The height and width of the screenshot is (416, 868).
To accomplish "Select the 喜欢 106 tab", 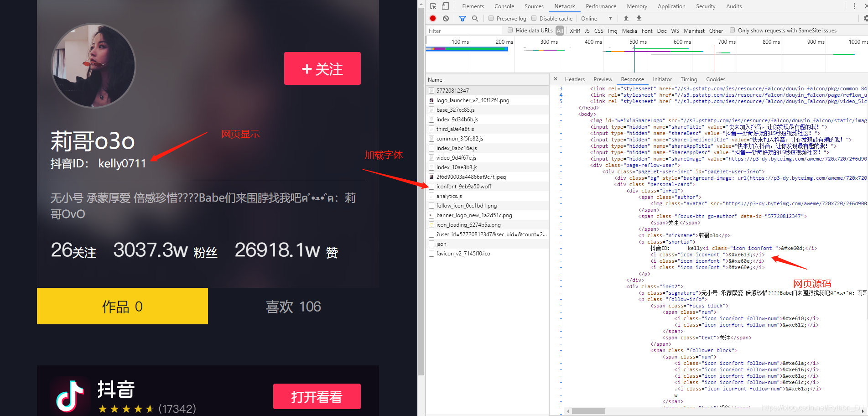I will click(293, 306).
